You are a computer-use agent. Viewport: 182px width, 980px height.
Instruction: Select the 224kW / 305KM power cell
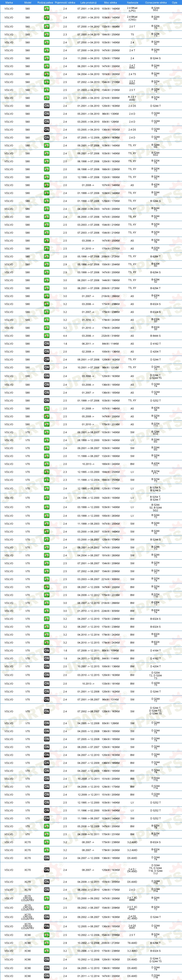pos(111,611)
